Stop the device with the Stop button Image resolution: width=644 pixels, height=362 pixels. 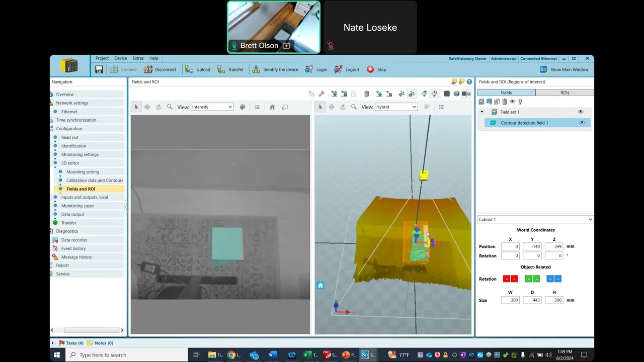click(x=376, y=69)
